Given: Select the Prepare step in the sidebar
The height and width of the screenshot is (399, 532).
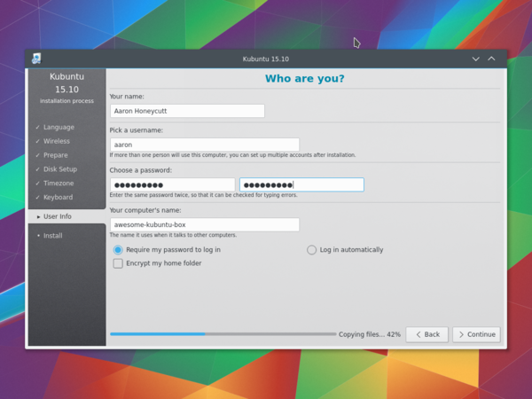Looking at the screenshot, I should coord(55,155).
